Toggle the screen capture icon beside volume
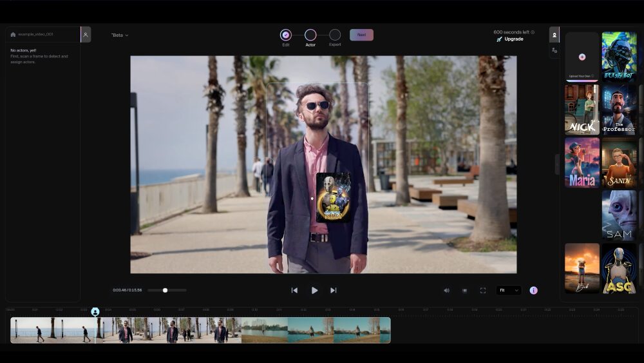Image resolution: width=644 pixels, height=363 pixels. click(464, 290)
